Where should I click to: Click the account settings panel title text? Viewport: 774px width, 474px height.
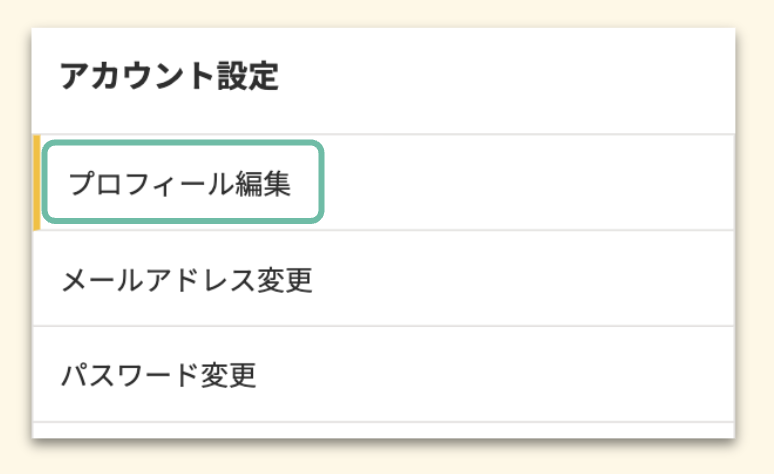168,77
